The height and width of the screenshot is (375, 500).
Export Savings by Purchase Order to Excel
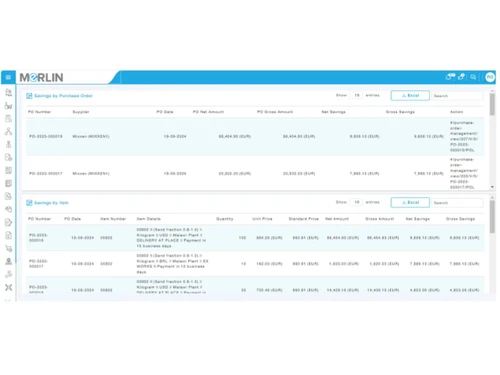pos(410,96)
